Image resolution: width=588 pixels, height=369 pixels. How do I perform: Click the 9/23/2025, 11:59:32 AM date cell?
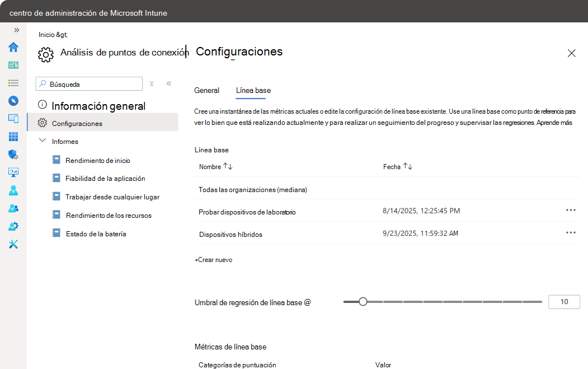[420, 233]
